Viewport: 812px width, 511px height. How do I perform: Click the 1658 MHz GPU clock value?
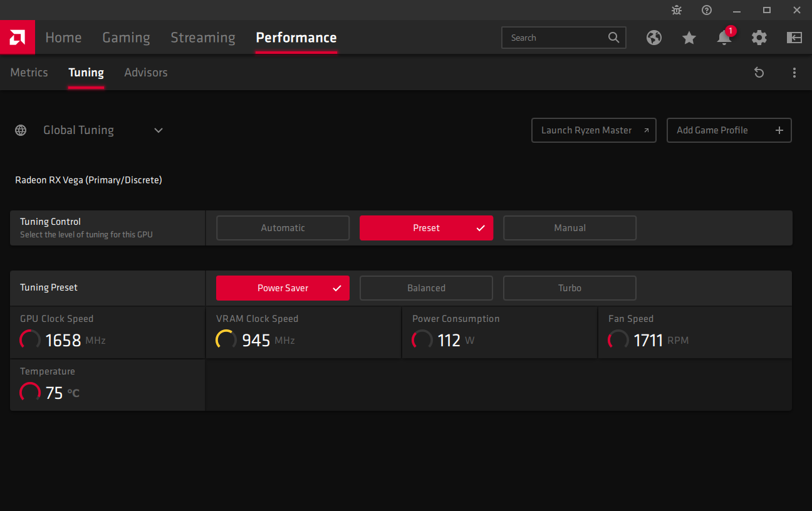75,340
